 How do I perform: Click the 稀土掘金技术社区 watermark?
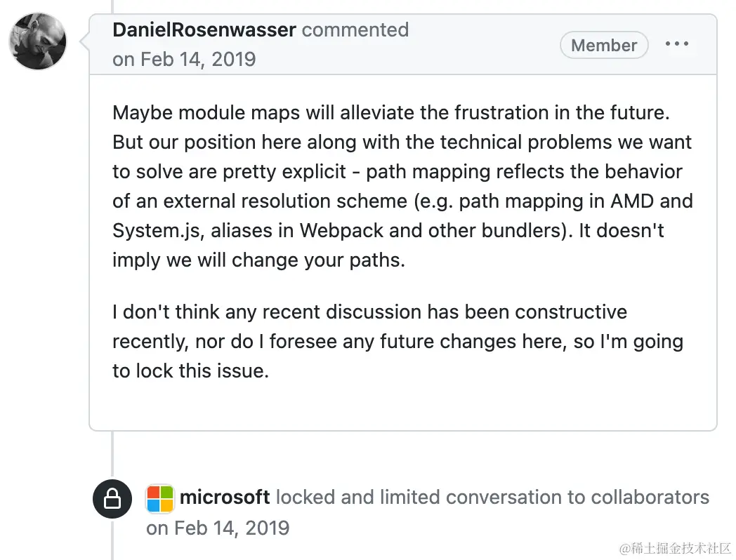click(675, 548)
